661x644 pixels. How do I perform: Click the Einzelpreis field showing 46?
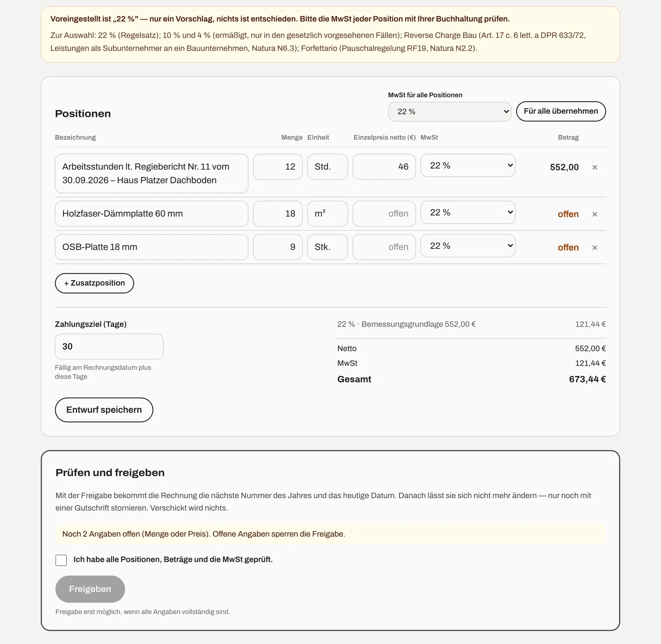click(384, 167)
